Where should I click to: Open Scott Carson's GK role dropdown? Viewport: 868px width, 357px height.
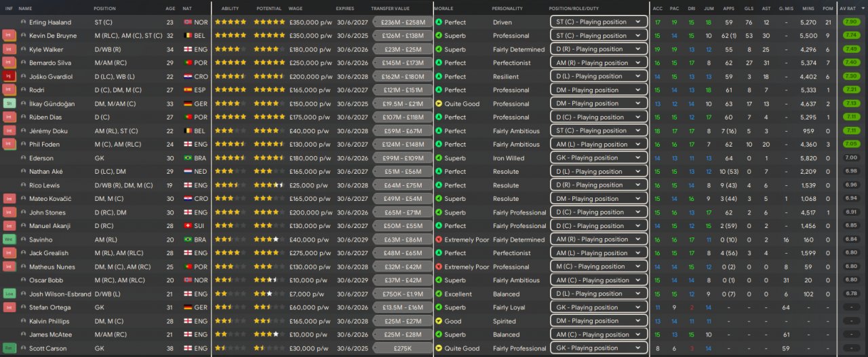[x=599, y=347]
